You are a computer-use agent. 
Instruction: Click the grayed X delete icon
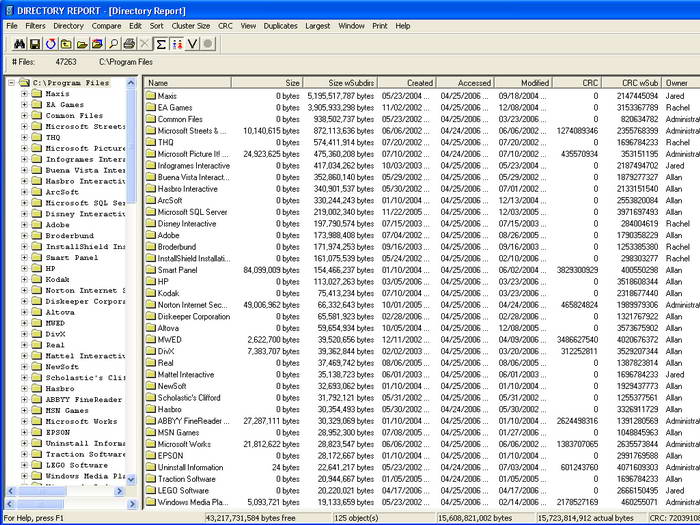[145, 44]
